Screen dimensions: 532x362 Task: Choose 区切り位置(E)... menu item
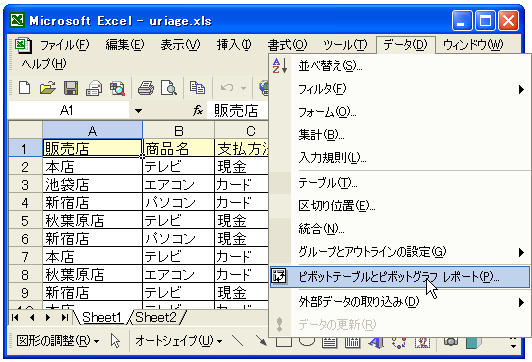pyautogui.click(x=400, y=206)
